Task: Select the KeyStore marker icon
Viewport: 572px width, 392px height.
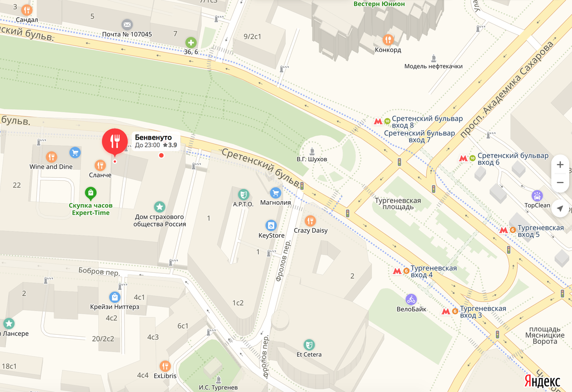Action: click(271, 225)
